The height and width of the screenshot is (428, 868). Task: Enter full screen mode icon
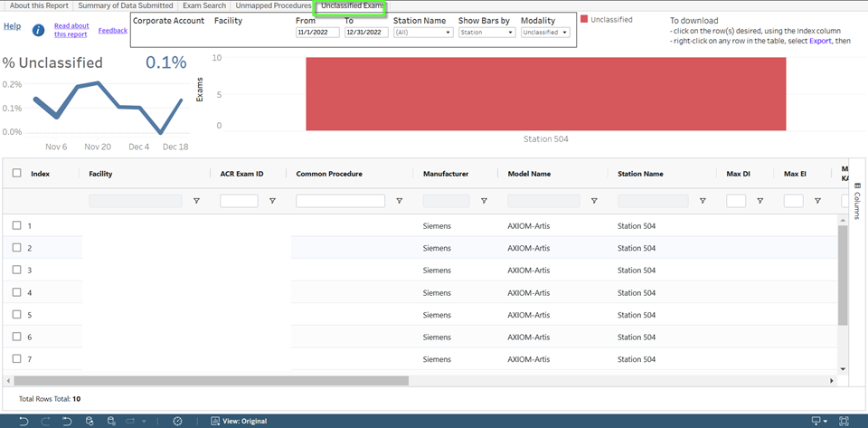844,421
